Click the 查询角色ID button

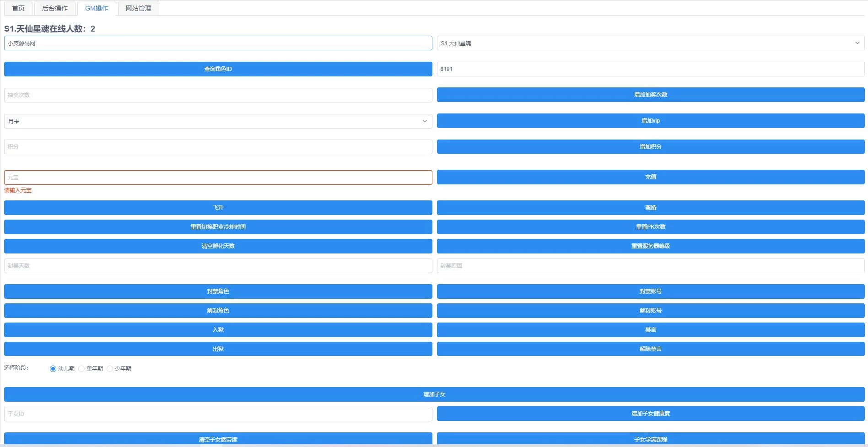218,69
